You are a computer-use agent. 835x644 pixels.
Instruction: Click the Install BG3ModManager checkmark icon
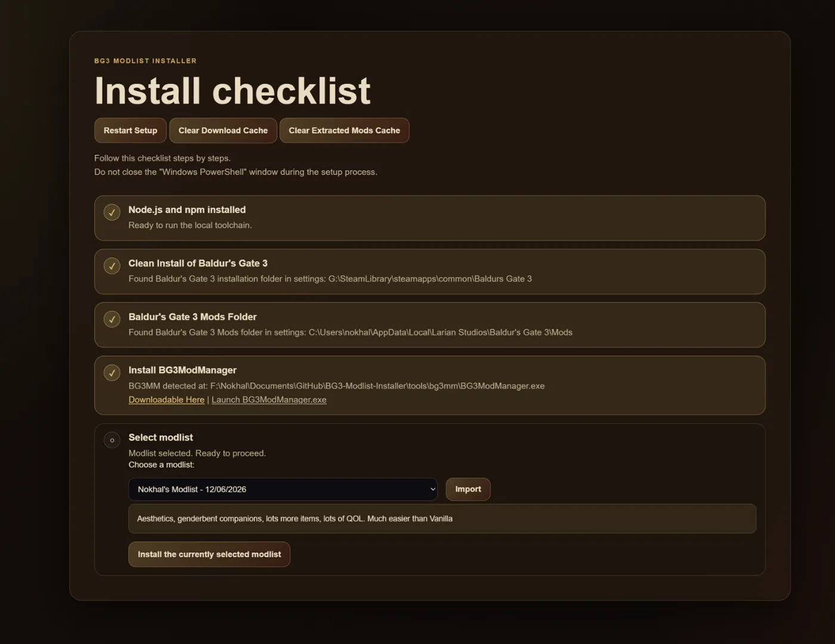(112, 373)
